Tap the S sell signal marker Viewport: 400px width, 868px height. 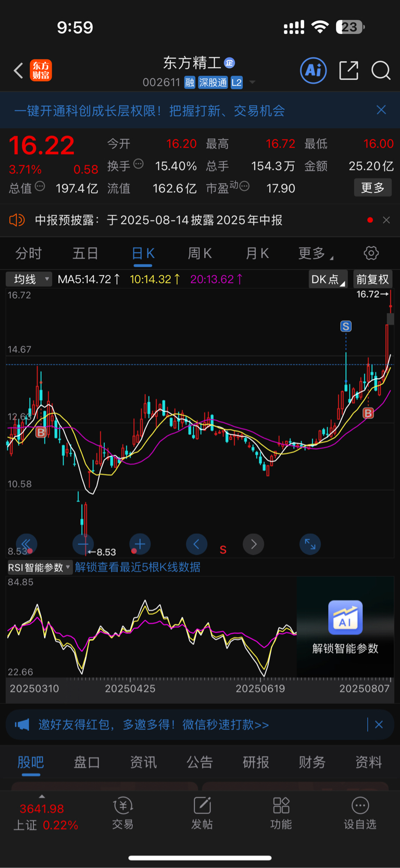[x=346, y=326]
